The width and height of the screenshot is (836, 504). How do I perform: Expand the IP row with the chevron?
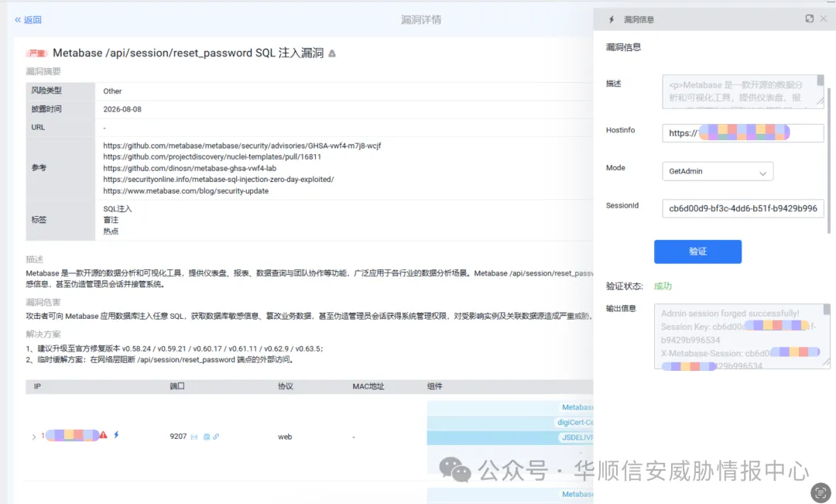34,437
